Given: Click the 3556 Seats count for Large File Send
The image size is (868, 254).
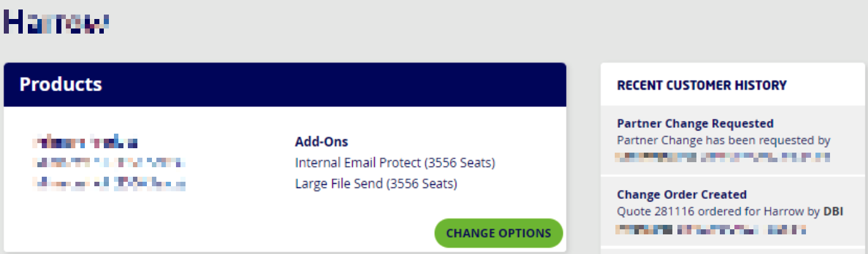Looking at the screenshot, I should (422, 184).
